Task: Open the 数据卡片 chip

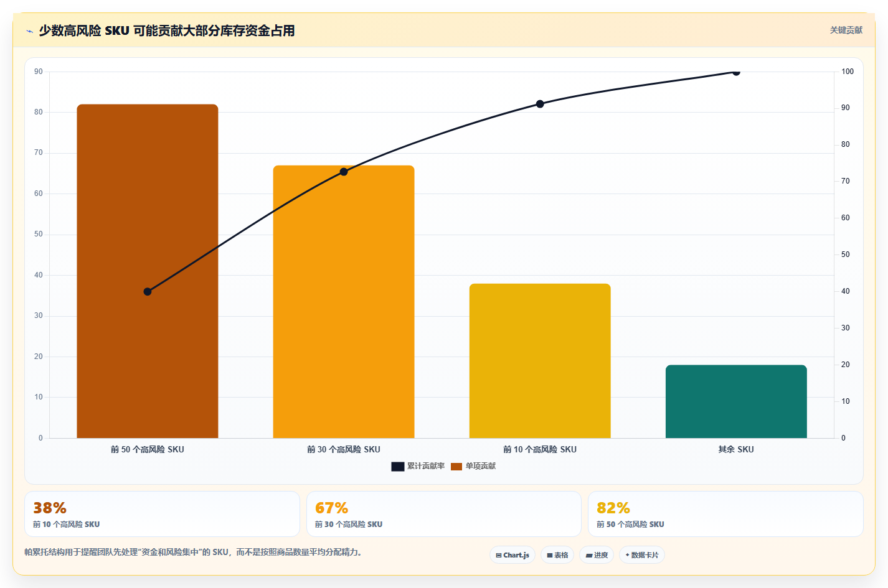Action: click(642, 555)
